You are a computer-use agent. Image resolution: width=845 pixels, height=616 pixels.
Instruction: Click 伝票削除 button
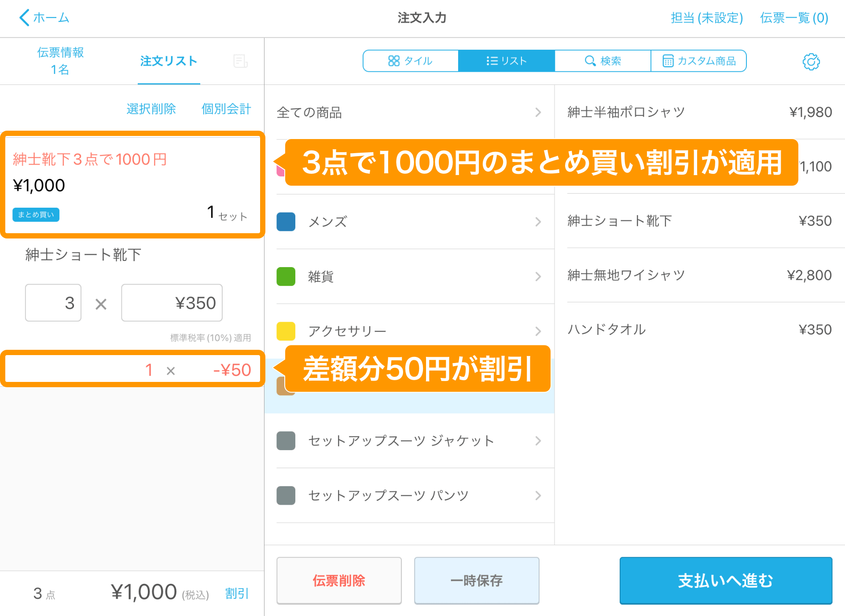click(339, 580)
